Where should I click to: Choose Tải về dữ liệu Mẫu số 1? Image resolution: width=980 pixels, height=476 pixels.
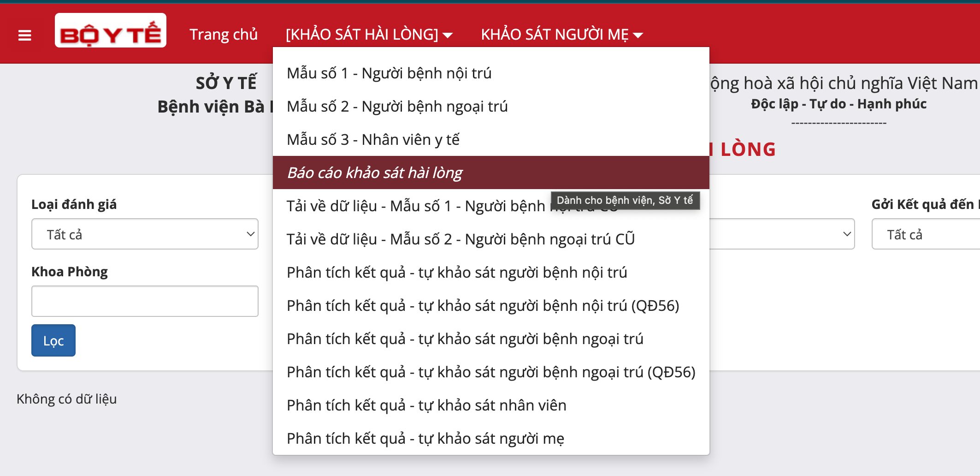coord(415,206)
